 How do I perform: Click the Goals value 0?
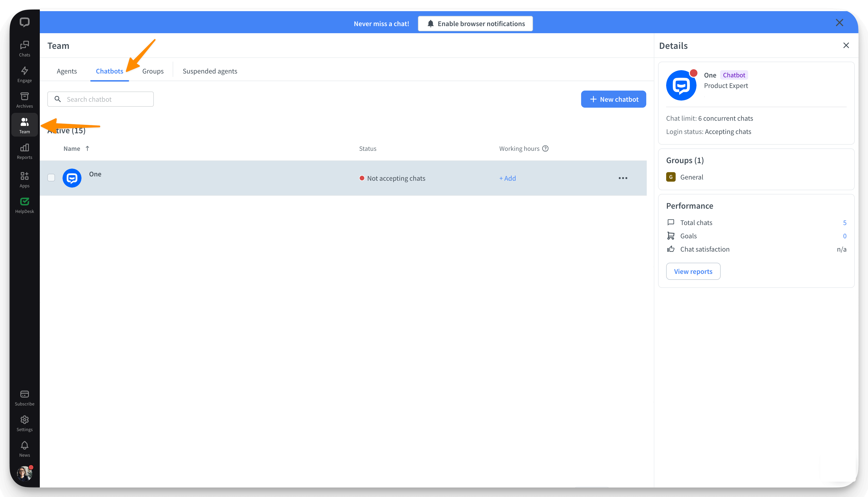coord(845,236)
